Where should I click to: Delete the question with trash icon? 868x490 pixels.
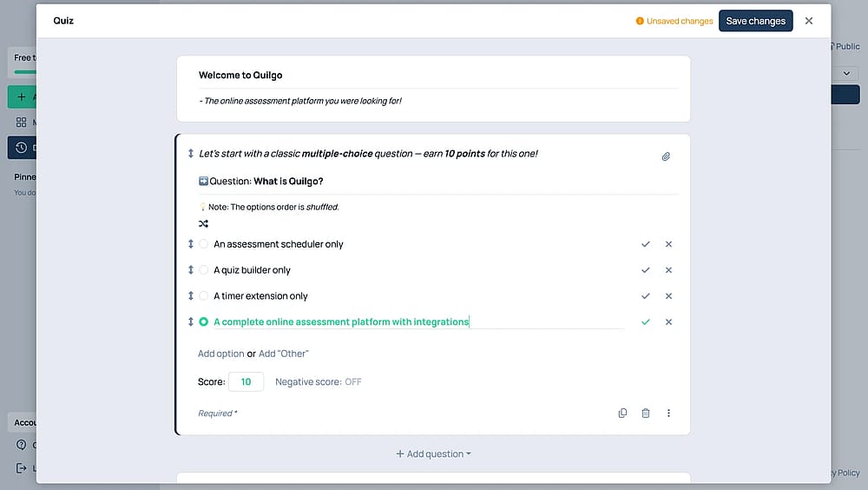[x=646, y=414]
